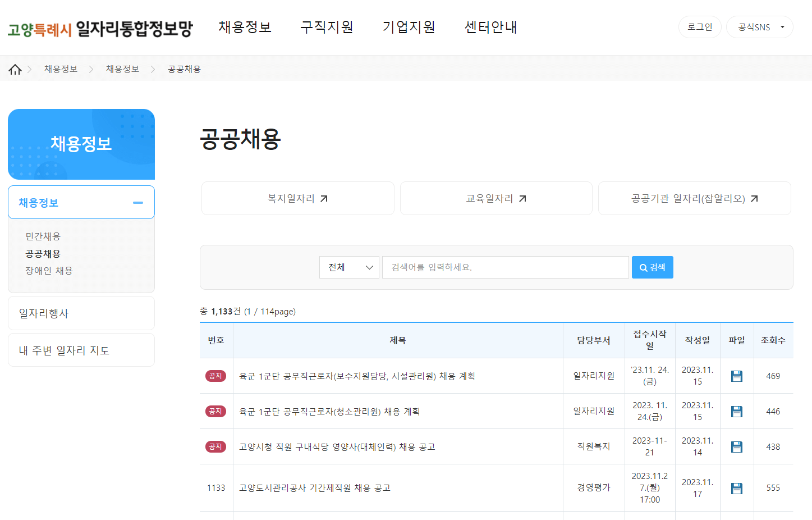Open 공공기관 일자리(잡알리오) external link
This screenshot has width=812, height=520.
pos(695,198)
